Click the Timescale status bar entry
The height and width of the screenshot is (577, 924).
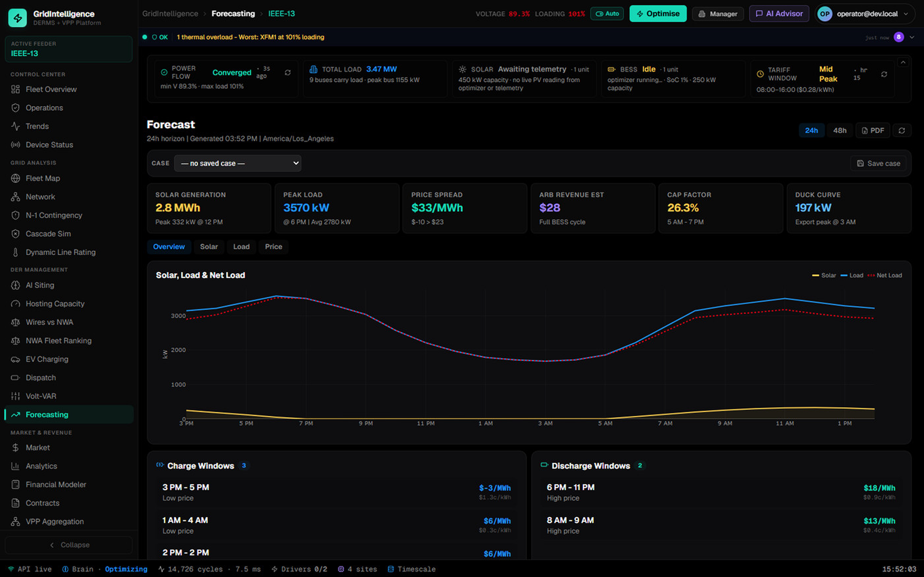[x=411, y=569]
